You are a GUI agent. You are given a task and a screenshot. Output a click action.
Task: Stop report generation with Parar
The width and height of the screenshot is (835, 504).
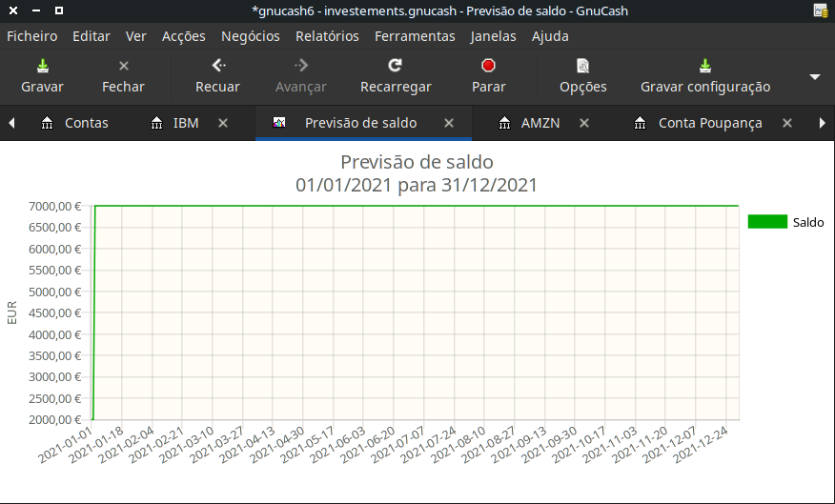488,76
